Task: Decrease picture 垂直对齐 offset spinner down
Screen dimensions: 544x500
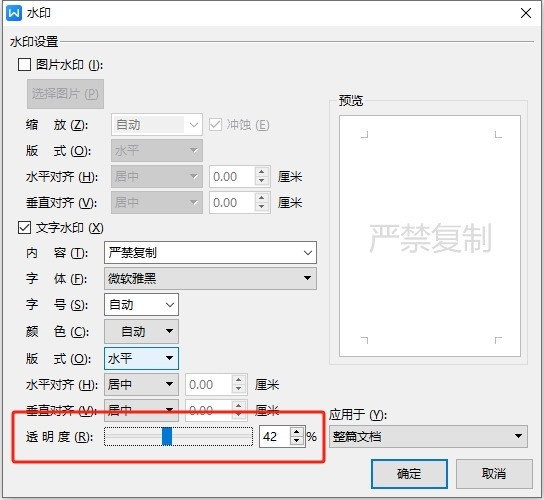Action: click(x=262, y=207)
